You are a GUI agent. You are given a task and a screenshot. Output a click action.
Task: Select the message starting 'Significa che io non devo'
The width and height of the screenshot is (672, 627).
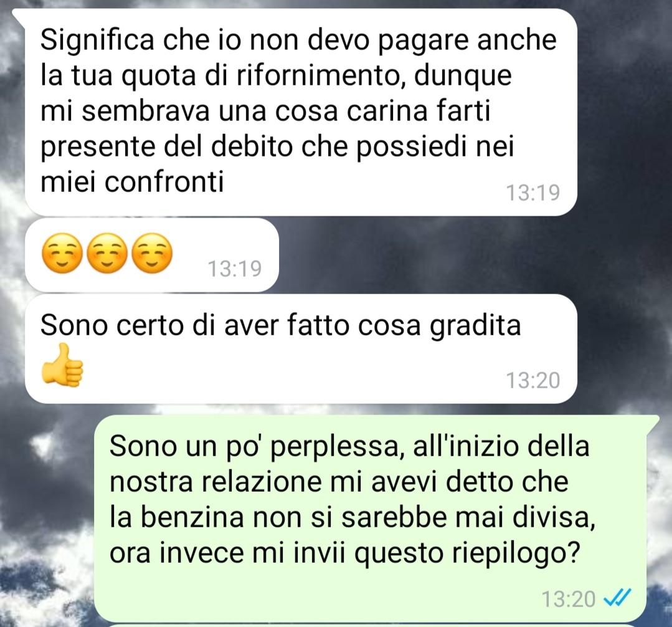click(x=301, y=112)
